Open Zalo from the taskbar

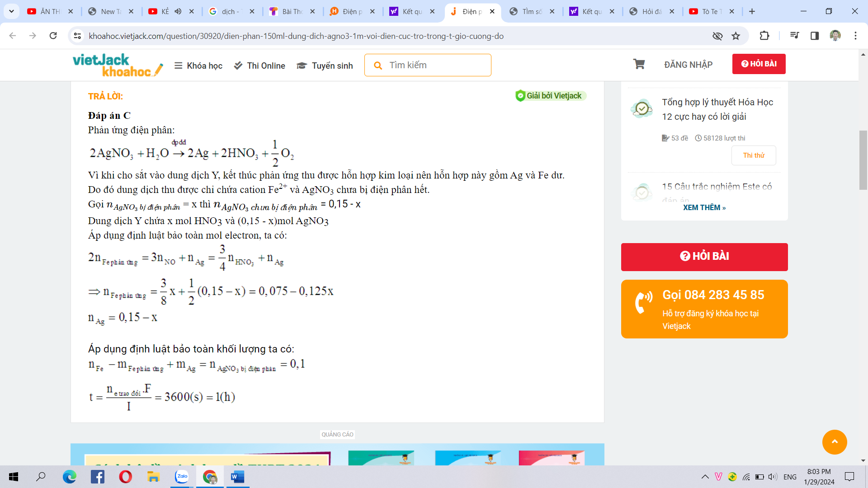(182, 477)
